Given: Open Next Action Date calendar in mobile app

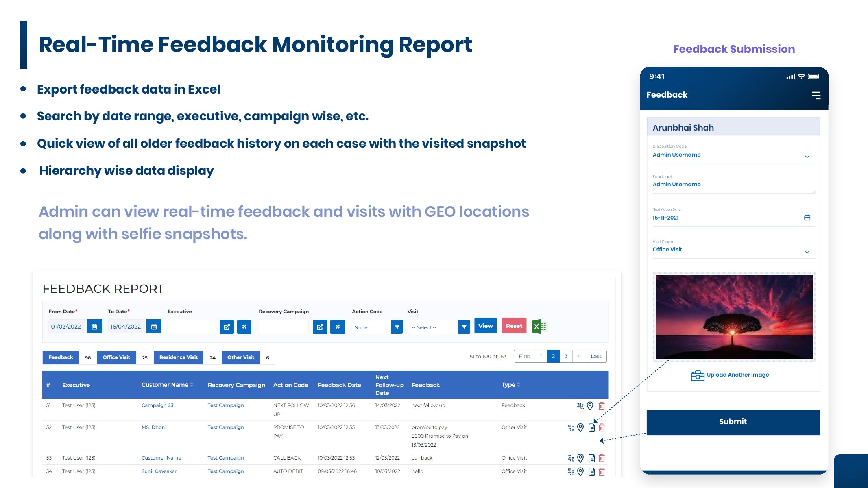Looking at the screenshot, I should [807, 218].
